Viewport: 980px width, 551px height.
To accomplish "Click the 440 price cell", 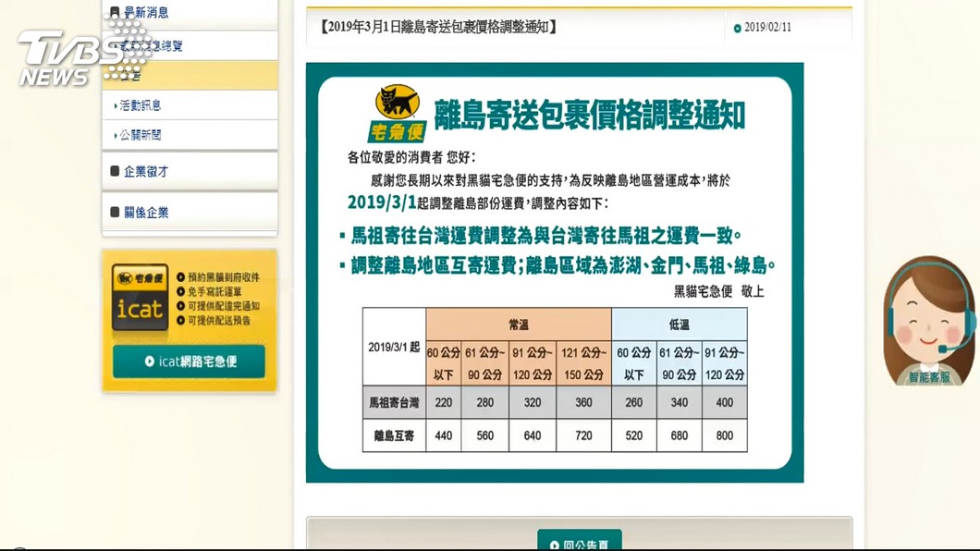I will pyautogui.click(x=444, y=435).
